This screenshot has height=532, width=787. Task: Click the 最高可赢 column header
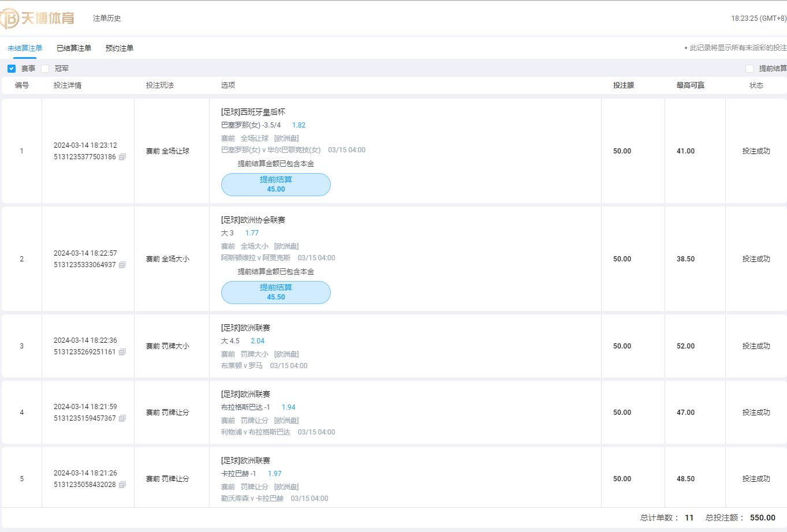pos(690,85)
